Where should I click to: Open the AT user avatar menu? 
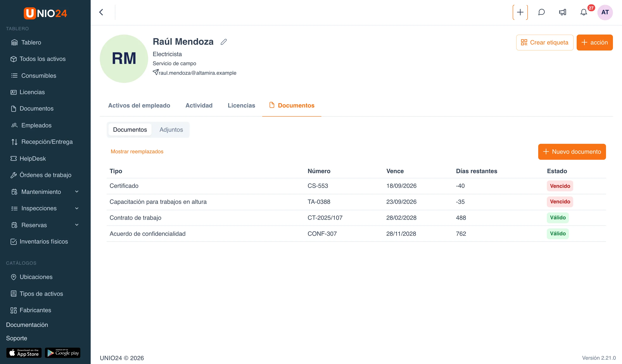[605, 12]
